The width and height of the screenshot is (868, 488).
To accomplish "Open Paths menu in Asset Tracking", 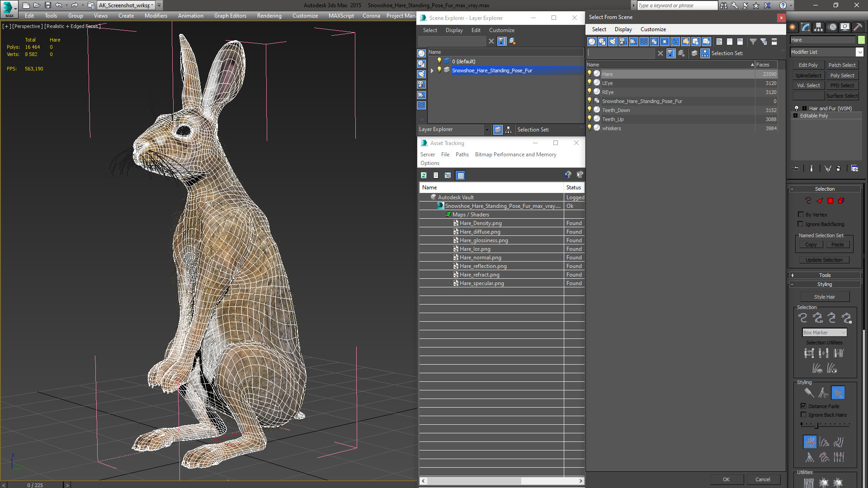I will click(462, 155).
